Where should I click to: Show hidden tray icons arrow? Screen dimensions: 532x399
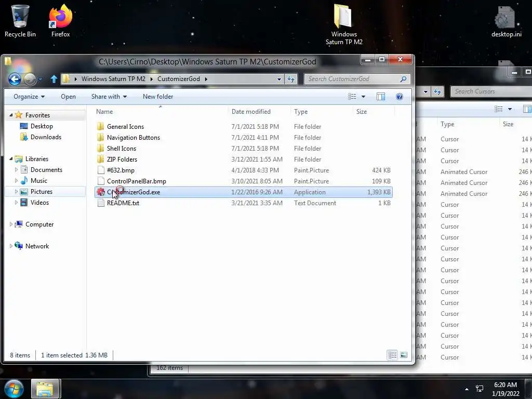pos(467,389)
